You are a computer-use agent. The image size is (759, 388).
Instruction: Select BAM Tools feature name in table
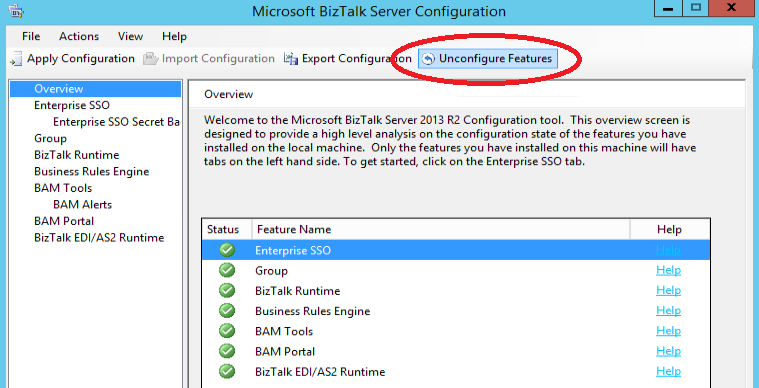click(284, 331)
